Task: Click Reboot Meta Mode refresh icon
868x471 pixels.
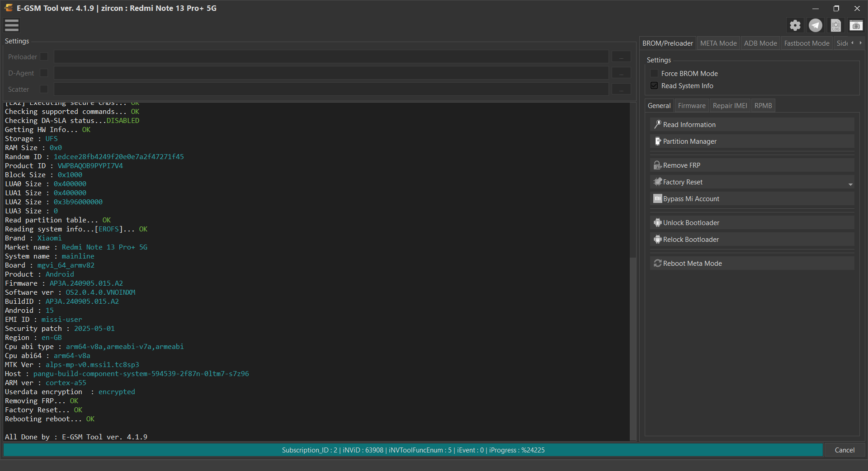Action: click(x=658, y=263)
